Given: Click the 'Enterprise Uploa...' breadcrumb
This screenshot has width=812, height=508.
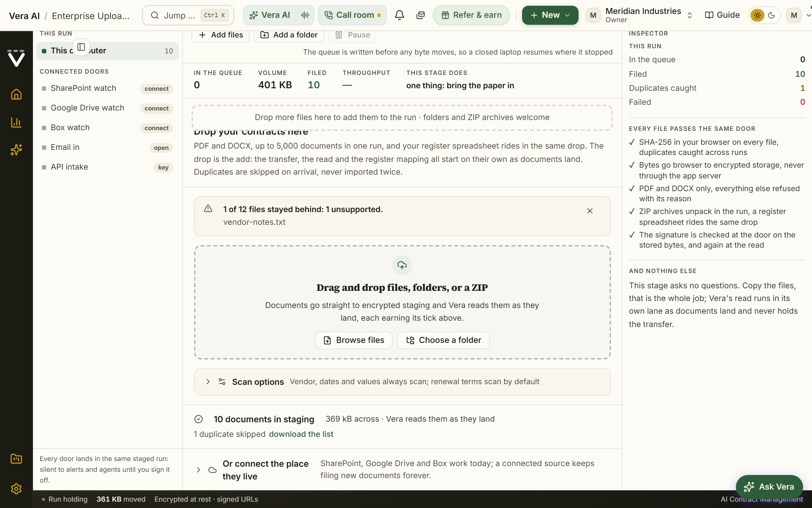Looking at the screenshot, I should pyautogui.click(x=91, y=16).
